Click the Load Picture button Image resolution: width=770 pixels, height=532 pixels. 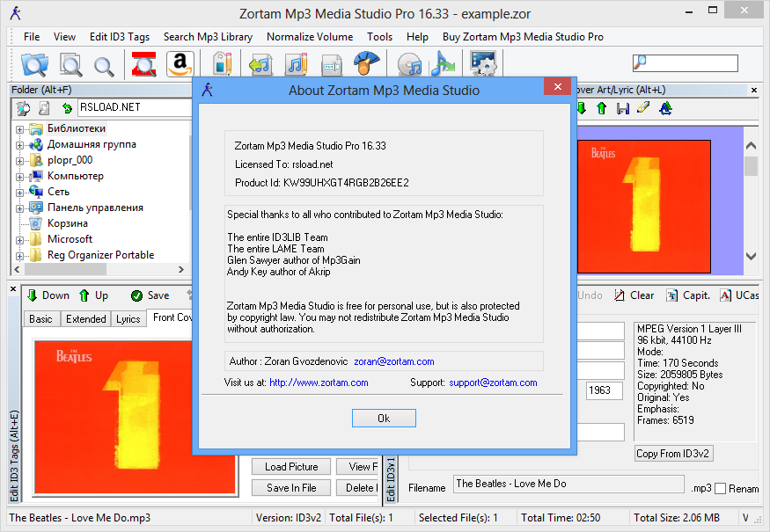click(291, 467)
